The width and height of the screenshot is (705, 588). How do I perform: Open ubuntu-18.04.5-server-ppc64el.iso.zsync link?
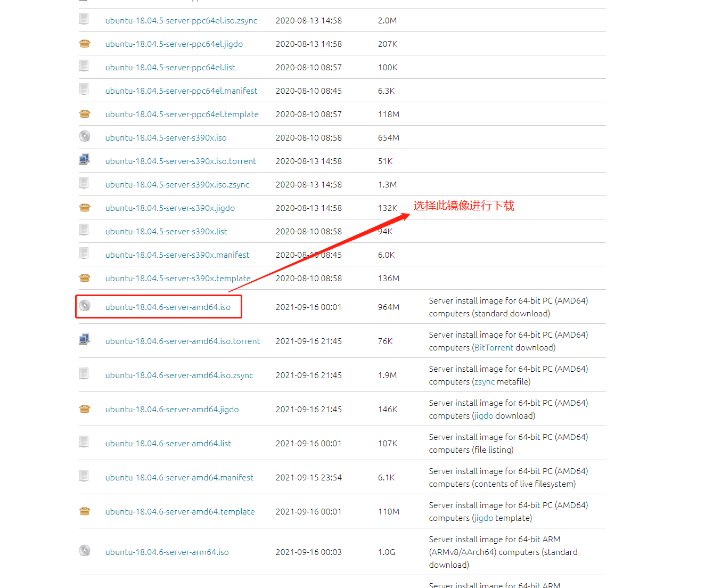tap(181, 21)
